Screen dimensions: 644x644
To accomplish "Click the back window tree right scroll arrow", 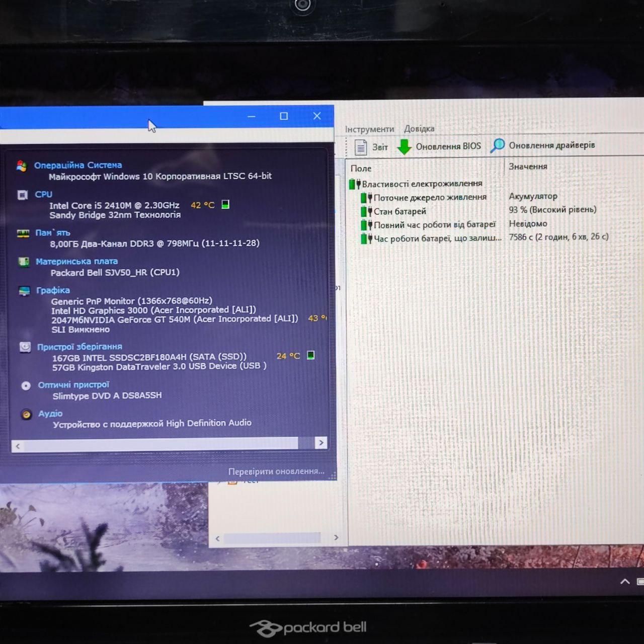I will [x=336, y=537].
